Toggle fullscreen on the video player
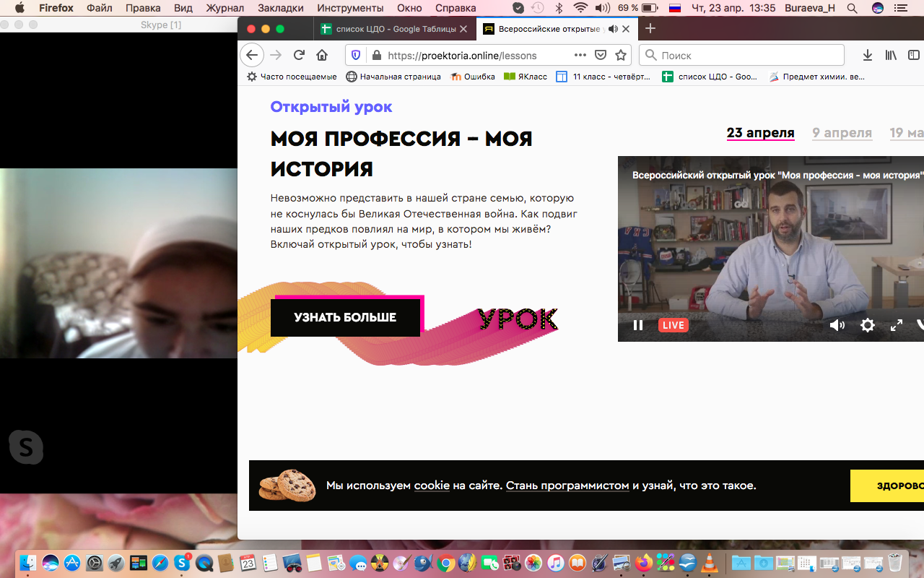Screen dimensions: 924x578 (x=897, y=325)
